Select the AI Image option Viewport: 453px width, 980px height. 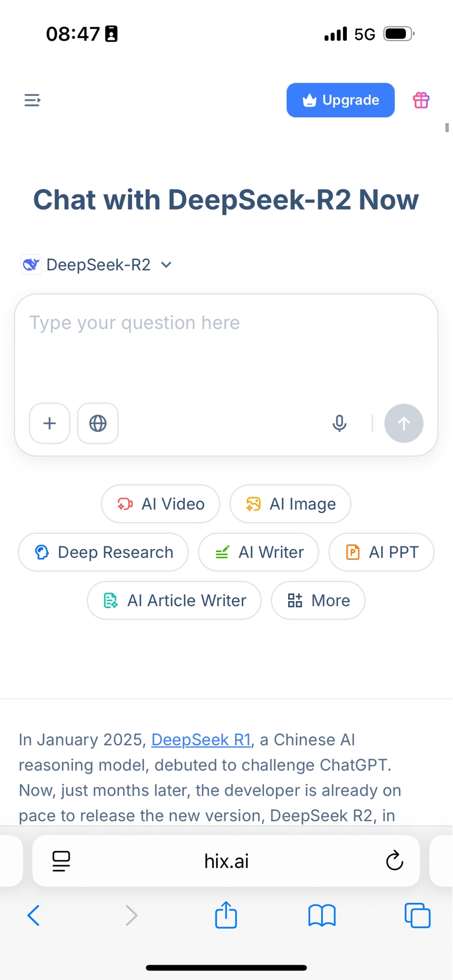(290, 504)
